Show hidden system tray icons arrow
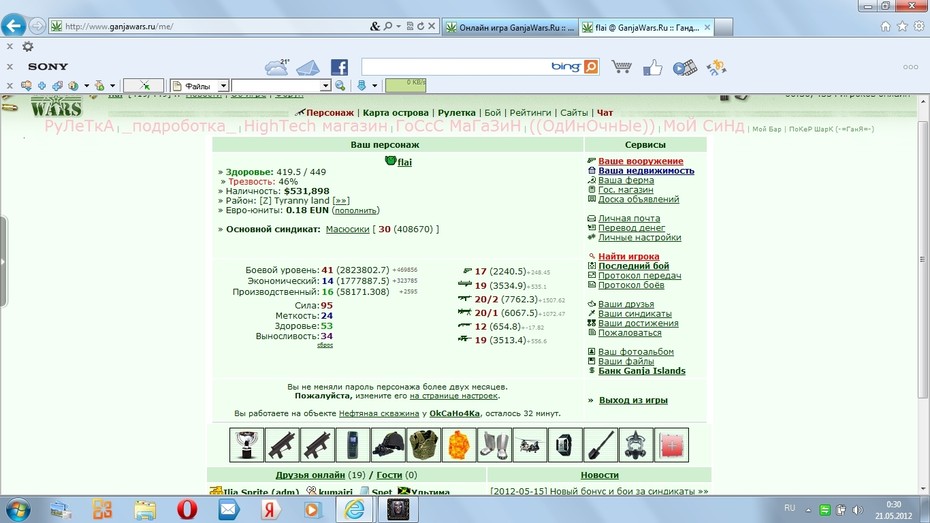The width and height of the screenshot is (930, 523). (808, 510)
